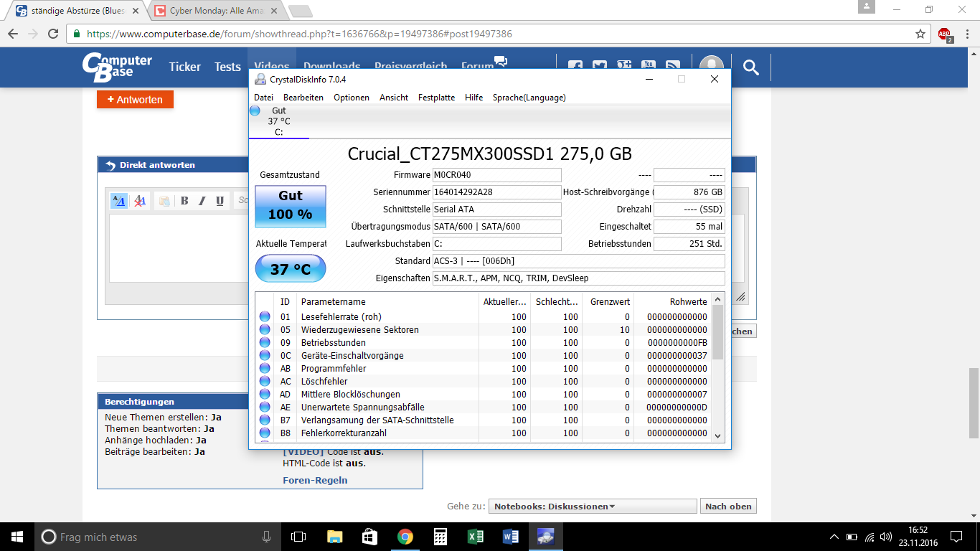Open Calculator from the taskbar
Screen dimensions: 980x551
[440, 537]
